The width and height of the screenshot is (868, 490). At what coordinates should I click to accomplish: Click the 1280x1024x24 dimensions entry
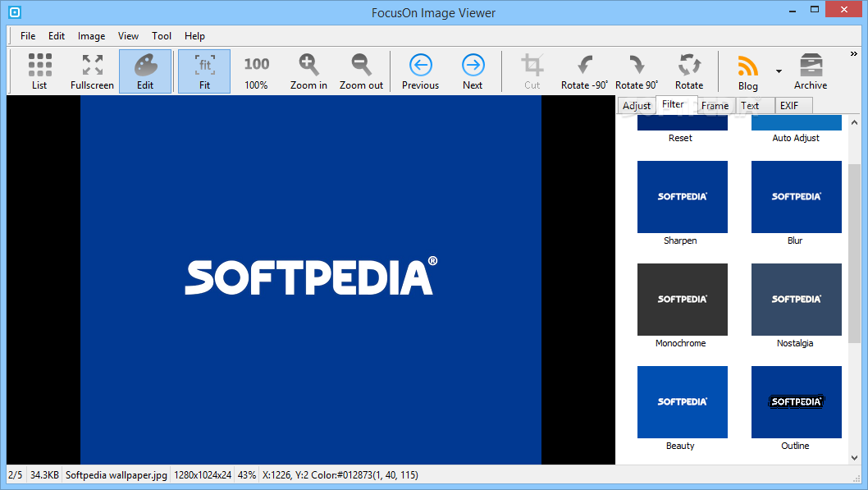[203, 475]
